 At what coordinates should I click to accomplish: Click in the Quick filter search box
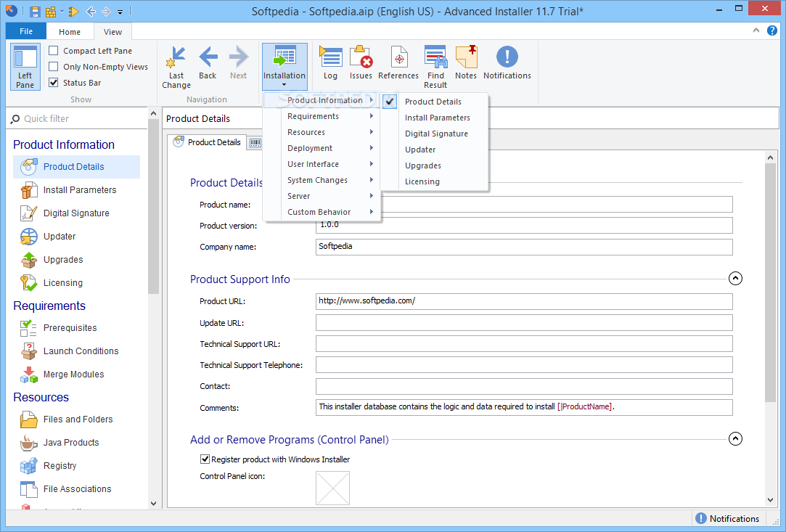click(x=78, y=119)
